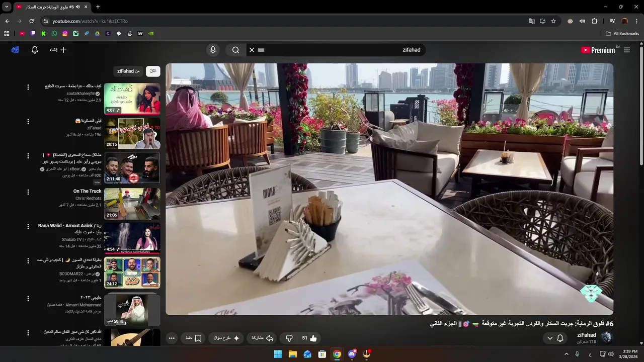The image size is (644, 362).
Task: Open YouTube bookmark in bookmarks bar
Action: 22,34
